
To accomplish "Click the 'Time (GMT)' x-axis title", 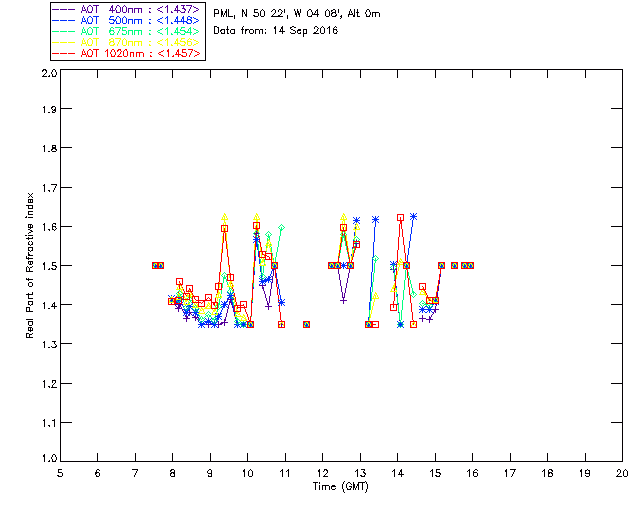I will (x=340, y=487).
